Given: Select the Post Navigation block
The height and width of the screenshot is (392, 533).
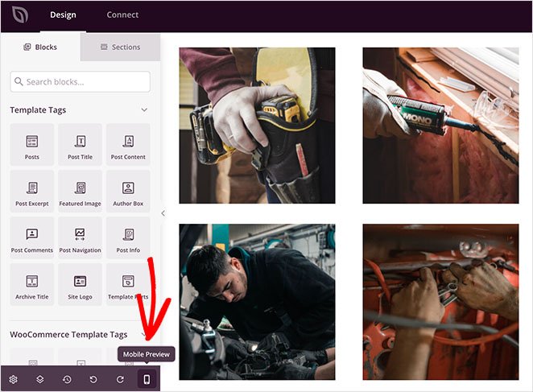Looking at the screenshot, I should pos(80,237).
